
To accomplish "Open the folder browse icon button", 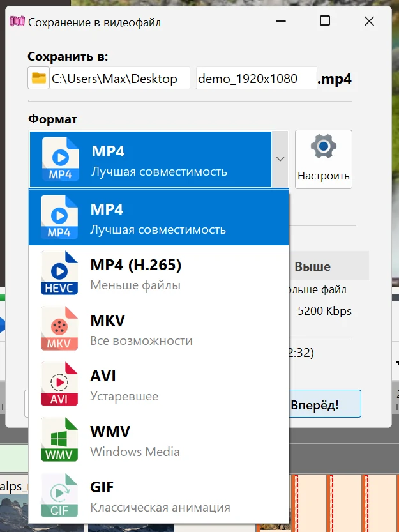I will click(39, 79).
